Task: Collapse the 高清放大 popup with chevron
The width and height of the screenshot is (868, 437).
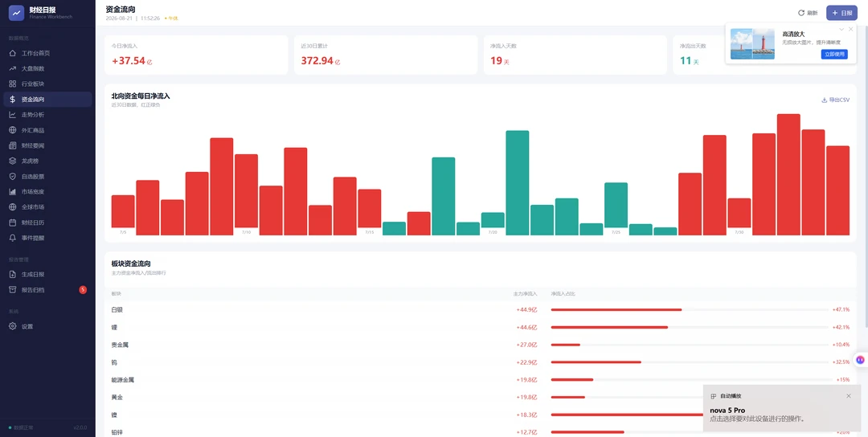Action: click(x=841, y=29)
